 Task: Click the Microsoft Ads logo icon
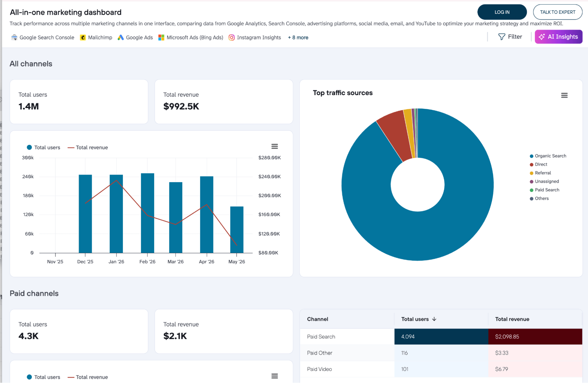(x=161, y=37)
